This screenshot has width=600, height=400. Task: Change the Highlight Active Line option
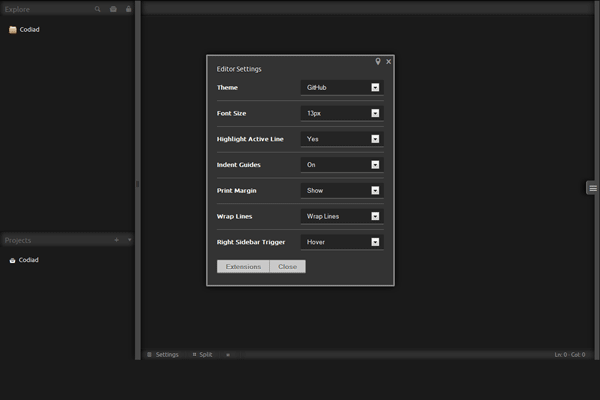[x=342, y=139]
